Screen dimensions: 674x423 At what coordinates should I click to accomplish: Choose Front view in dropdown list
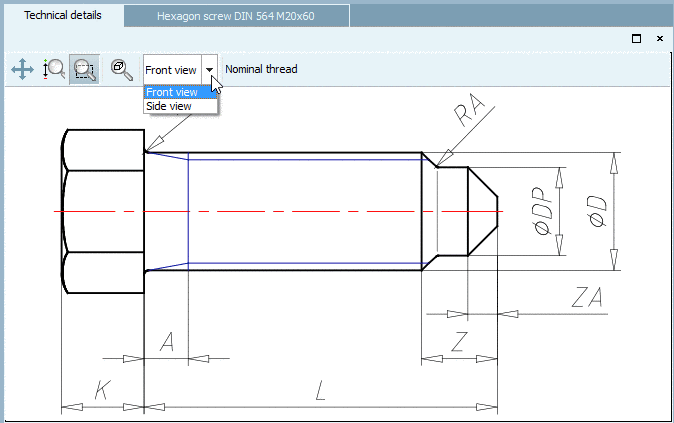point(181,92)
